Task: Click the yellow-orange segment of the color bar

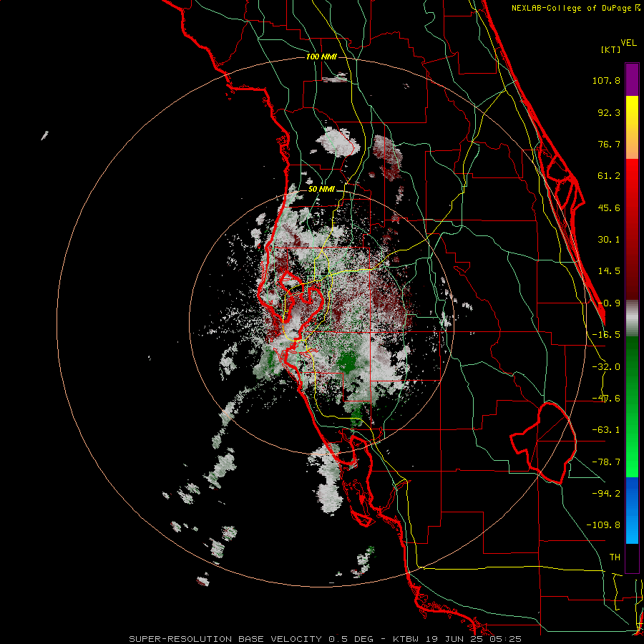Action: 632,127
